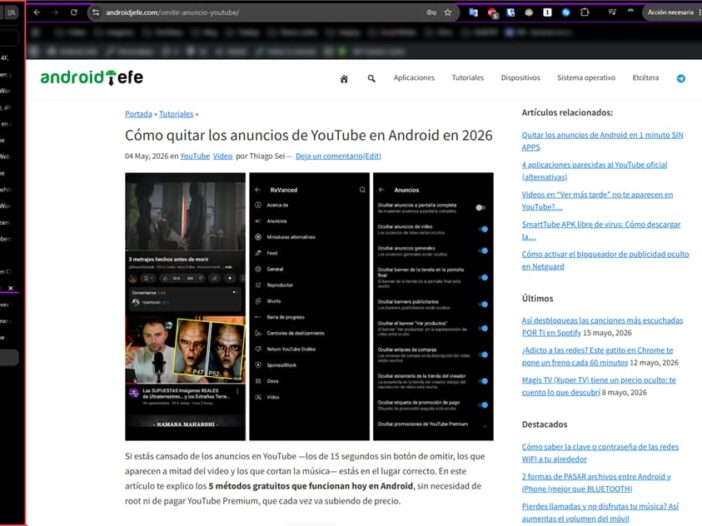Click Deja un comentario(Edit) link
This screenshot has height=526, width=702.
pyautogui.click(x=338, y=156)
